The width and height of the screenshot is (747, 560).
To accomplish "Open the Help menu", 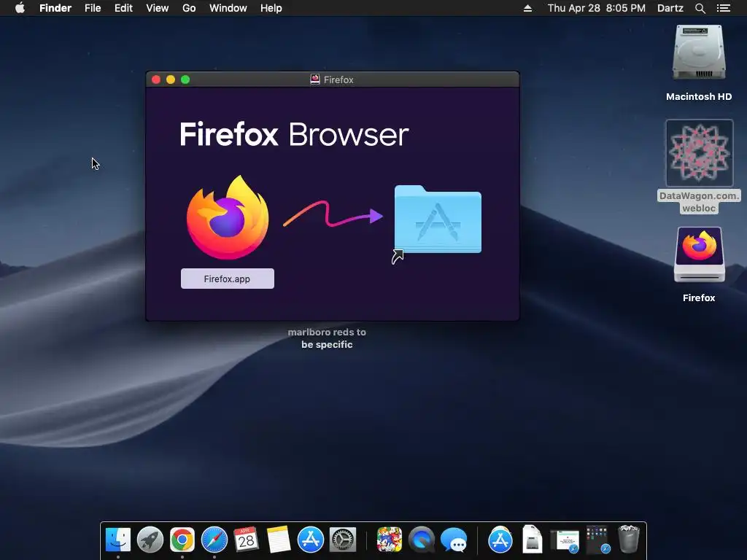I will coord(271,8).
